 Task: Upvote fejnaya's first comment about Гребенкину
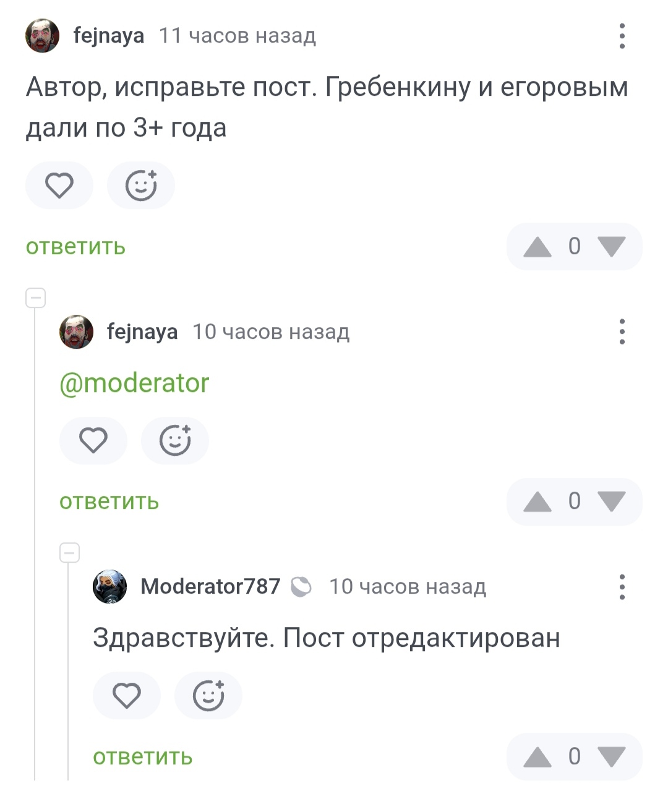537,247
